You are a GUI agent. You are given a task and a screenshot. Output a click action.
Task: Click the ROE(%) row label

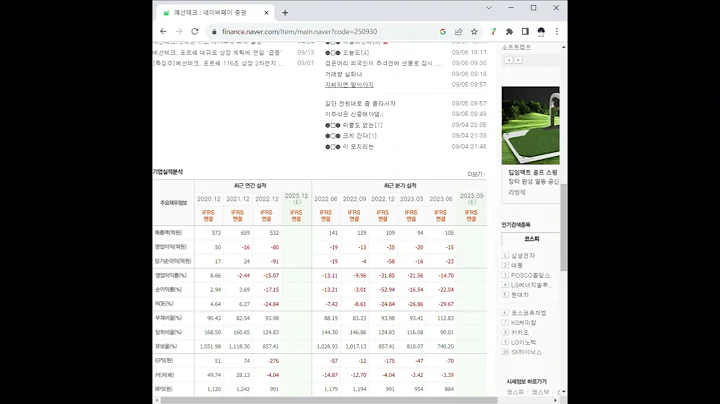[x=164, y=303]
